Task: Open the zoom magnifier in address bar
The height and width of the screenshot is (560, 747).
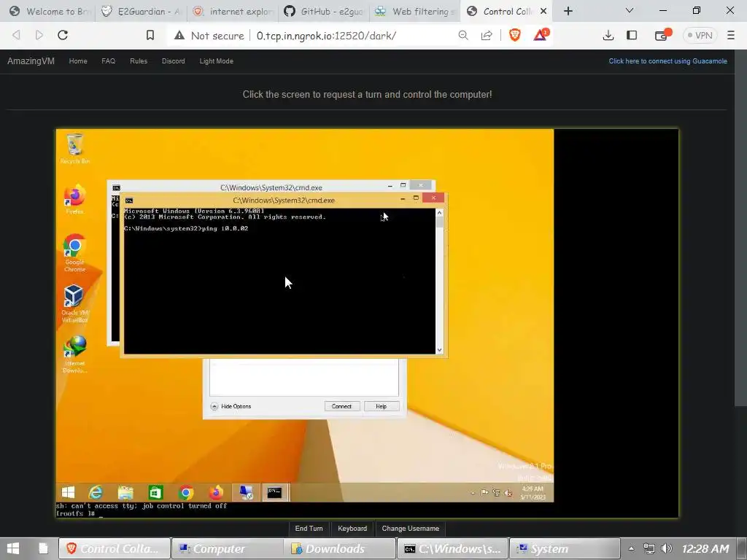Action: pyautogui.click(x=463, y=35)
